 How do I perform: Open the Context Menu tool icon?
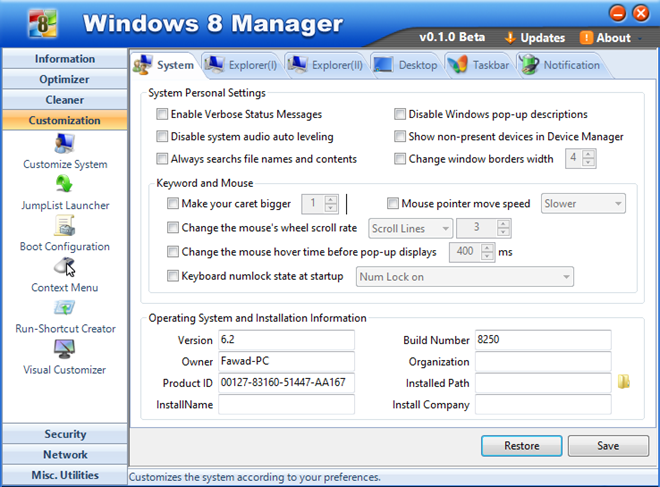[x=64, y=267]
